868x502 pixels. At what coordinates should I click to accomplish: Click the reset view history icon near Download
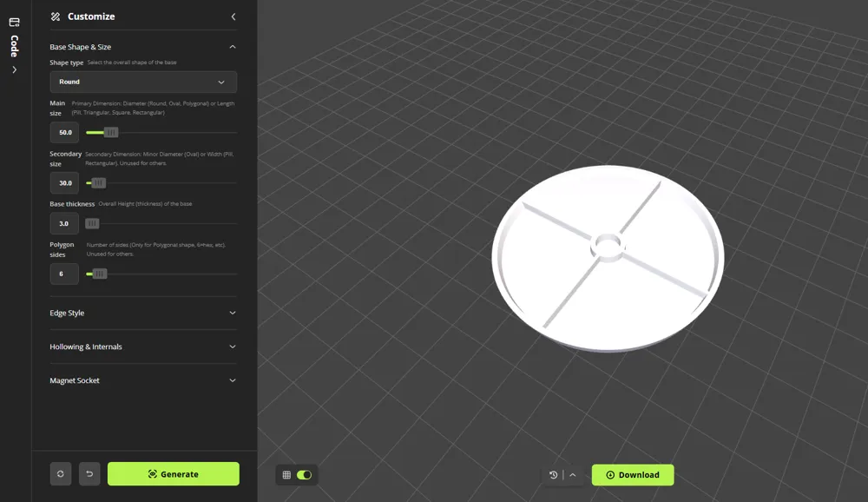pyautogui.click(x=553, y=475)
